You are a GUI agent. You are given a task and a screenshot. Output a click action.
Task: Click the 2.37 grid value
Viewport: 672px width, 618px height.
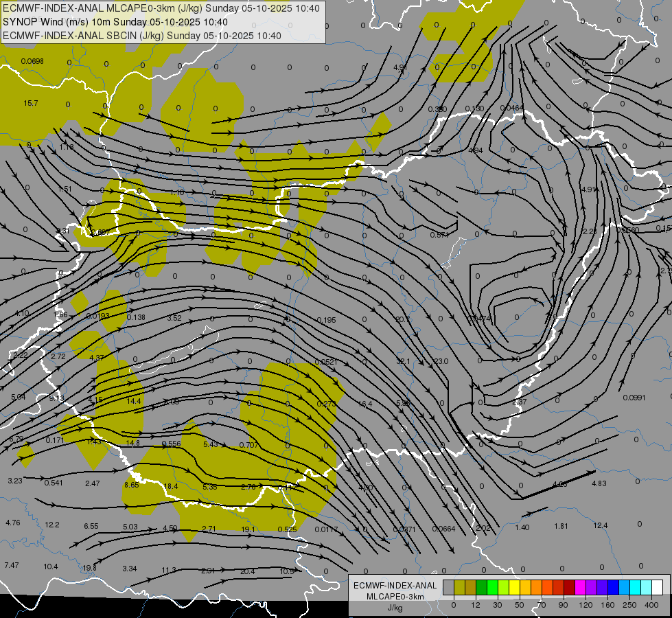520,402
